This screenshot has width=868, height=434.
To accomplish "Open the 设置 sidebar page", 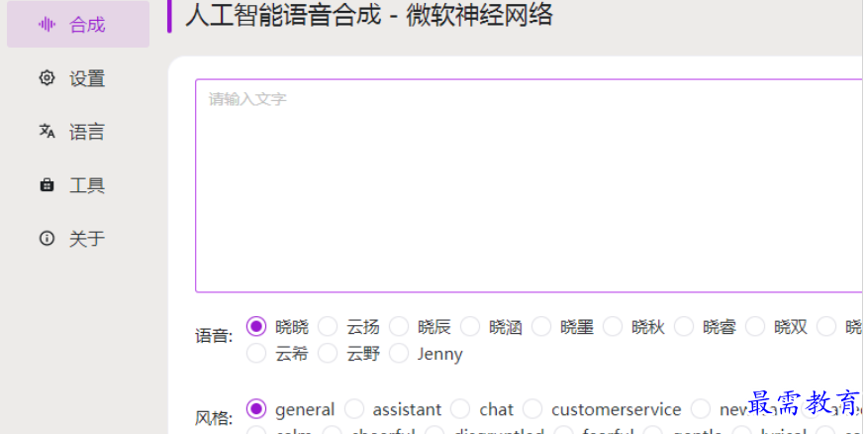I will (78, 78).
